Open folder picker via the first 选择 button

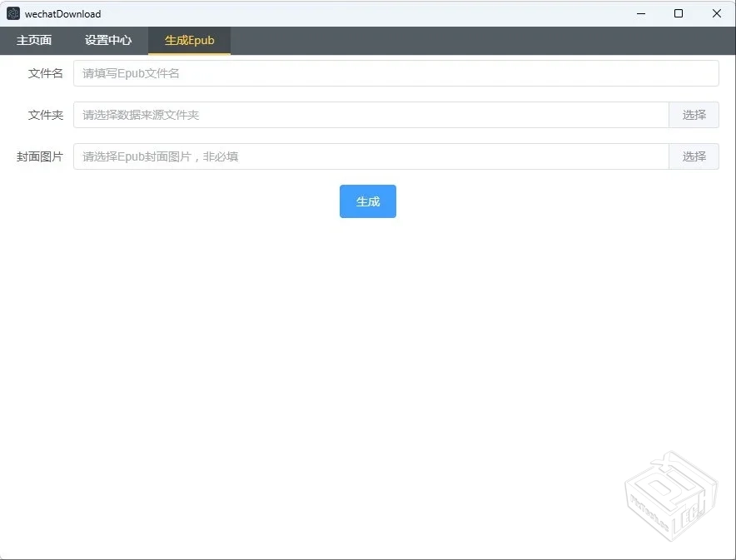(x=694, y=115)
